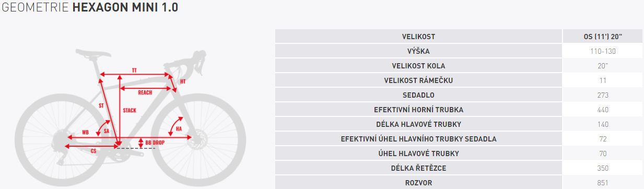Image resolution: width=644 pixels, height=189 pixels.
Task: Click the OS (11') 20" size column header
Action: coord(603,37)
